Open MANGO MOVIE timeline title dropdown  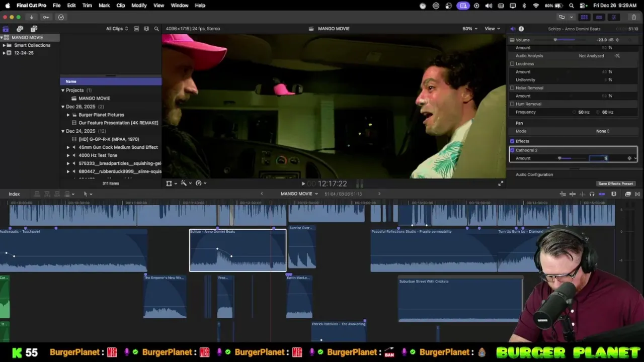299,194
